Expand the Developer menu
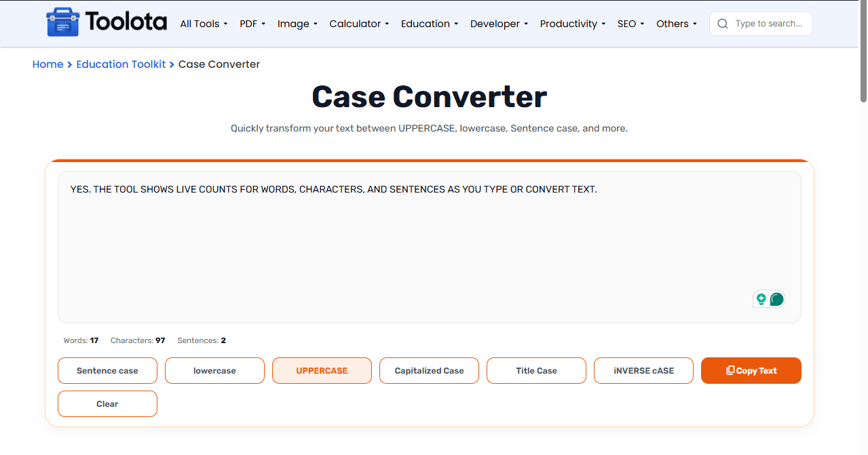The width and height of the screenshot is (868, 455). point(499,24)
